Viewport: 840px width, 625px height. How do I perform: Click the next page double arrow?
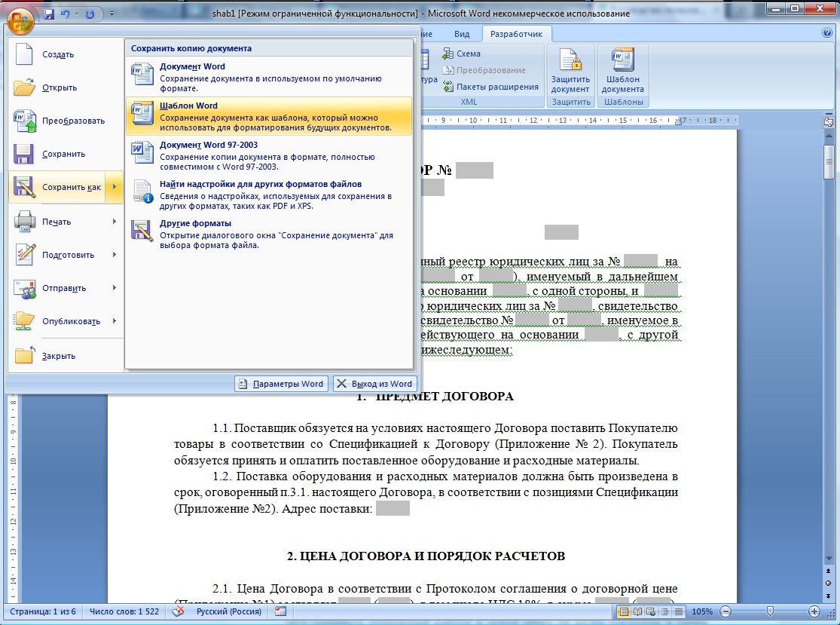pos(828,596)
